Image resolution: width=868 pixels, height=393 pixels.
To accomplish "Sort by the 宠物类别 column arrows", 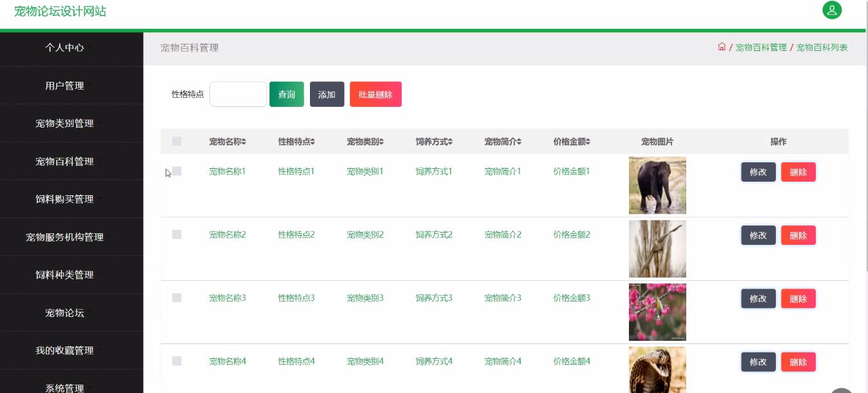I will coord(381,142).
